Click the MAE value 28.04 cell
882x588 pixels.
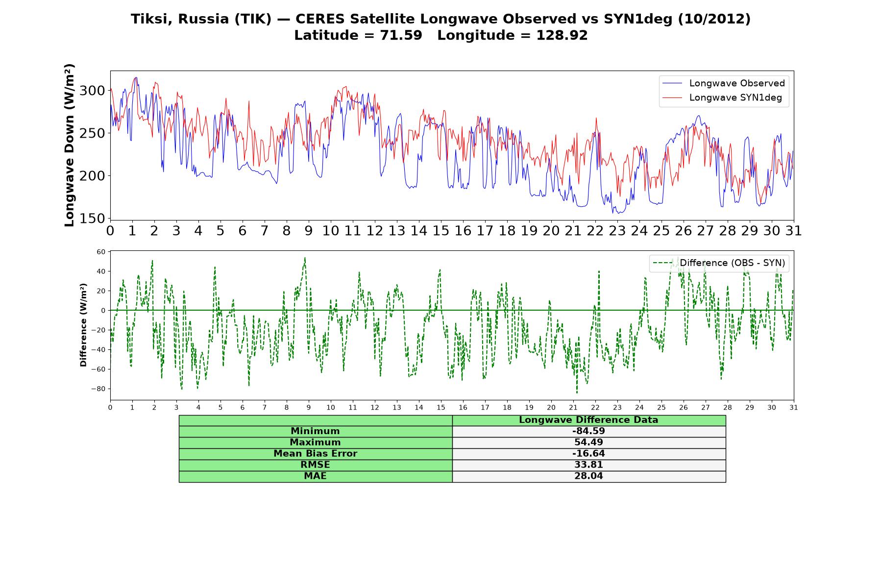(588, 476)
